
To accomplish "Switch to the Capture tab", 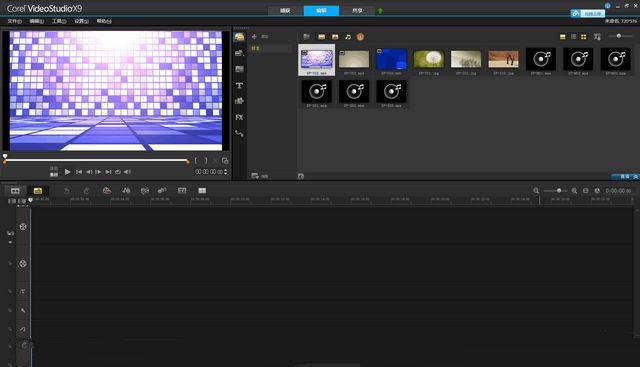I will (x=285, y=11).
